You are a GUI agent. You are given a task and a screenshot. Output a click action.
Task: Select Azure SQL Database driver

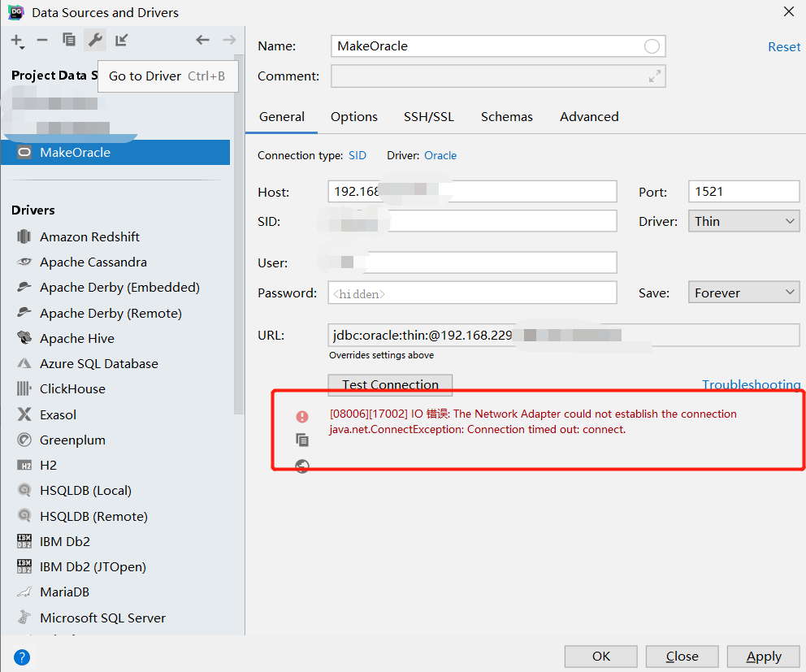click(98, 363)
